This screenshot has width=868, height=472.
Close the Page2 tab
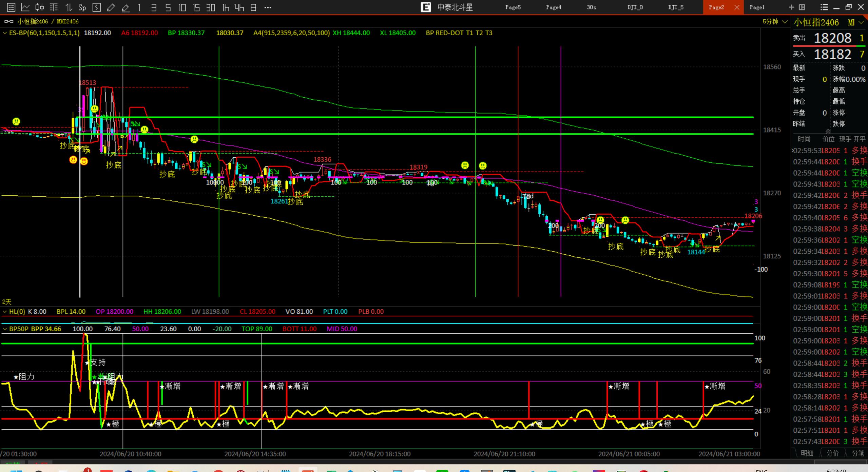pos(737,7)
